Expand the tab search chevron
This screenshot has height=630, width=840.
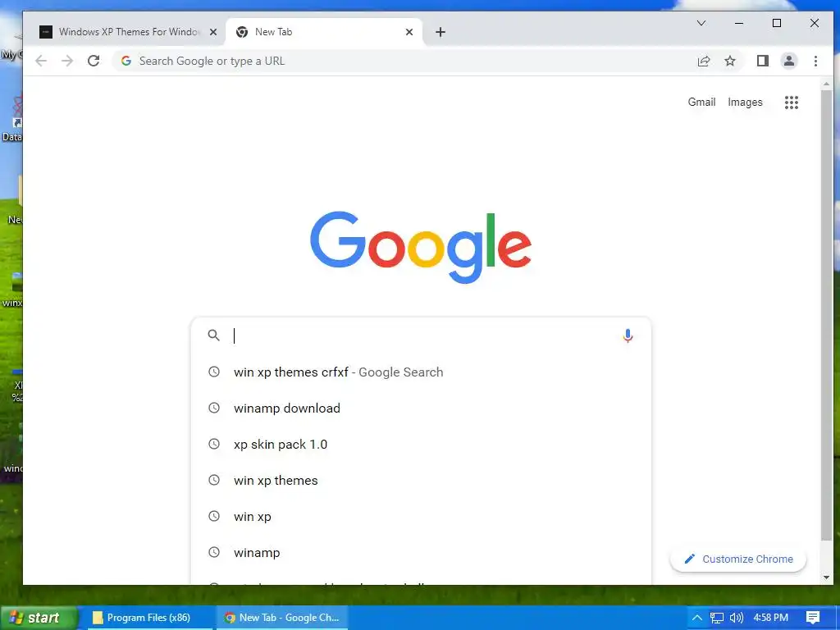[701, 23]
